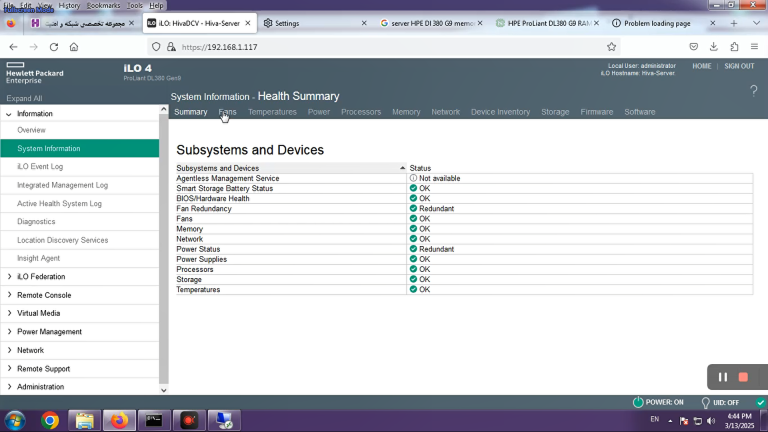Screen dimensions: 768x432
Task: Open the Windows Start menu
Action: 15,421
